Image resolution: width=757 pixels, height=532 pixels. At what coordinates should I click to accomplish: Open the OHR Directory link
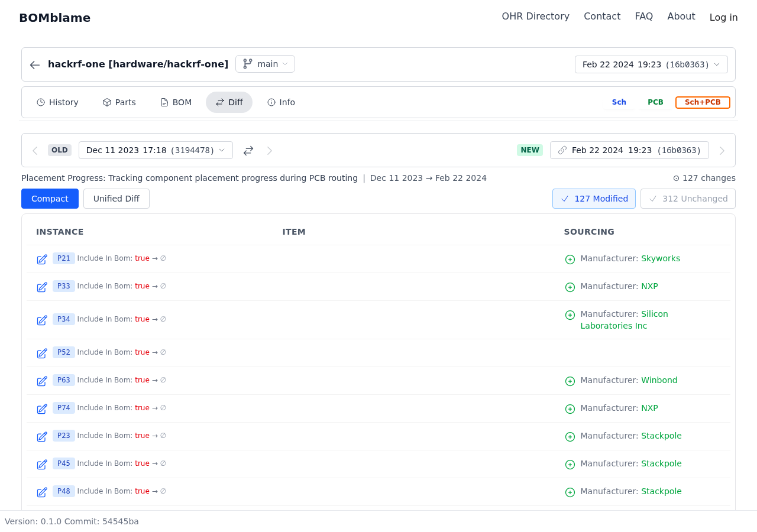535,17
